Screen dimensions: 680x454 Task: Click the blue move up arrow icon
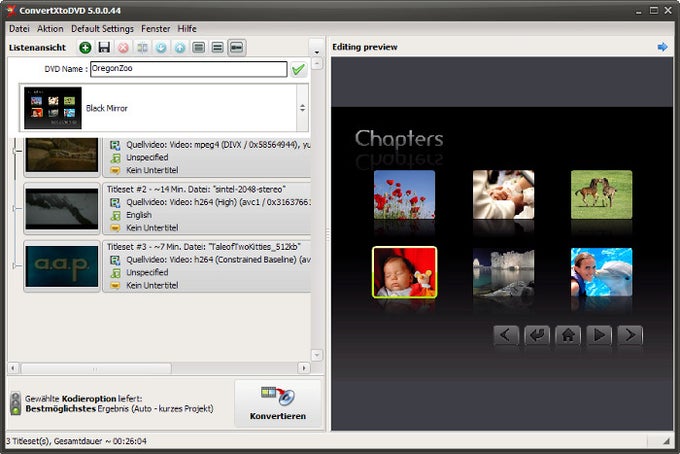(x=180, y=47)
